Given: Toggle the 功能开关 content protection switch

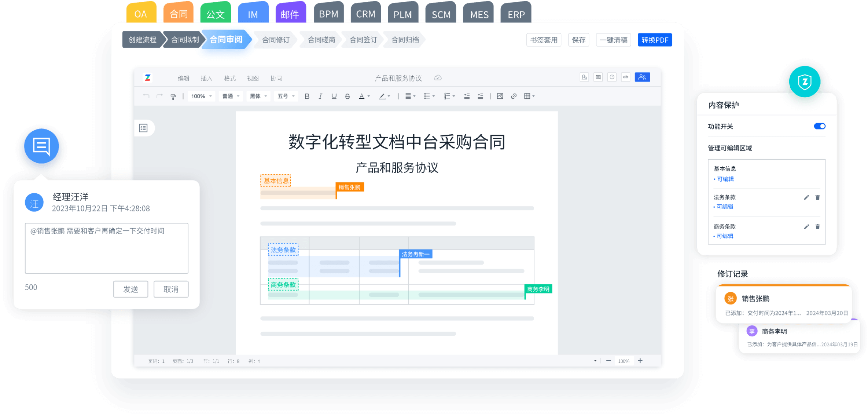Looking at the screenshot, I should tap(819, 126).
